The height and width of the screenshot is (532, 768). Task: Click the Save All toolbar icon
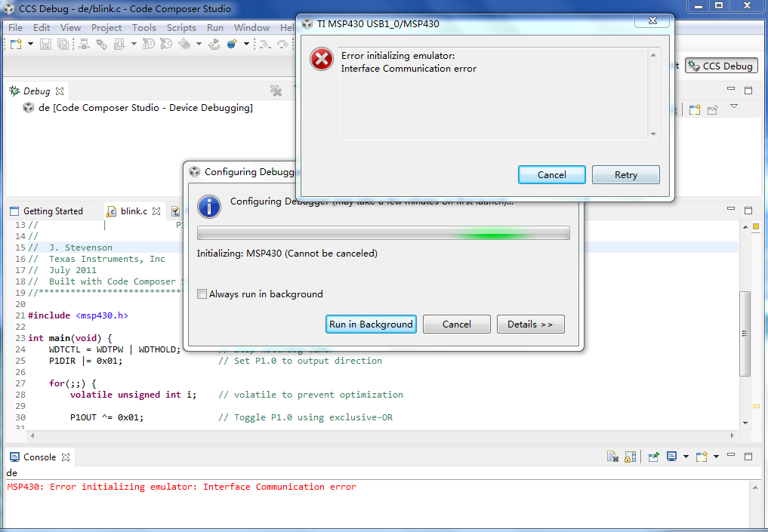(x=63, y=44)
